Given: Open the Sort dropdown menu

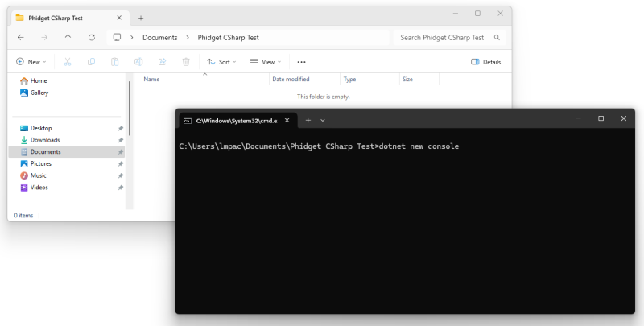Looking at the screenshot, I should [x=222, y=62].
